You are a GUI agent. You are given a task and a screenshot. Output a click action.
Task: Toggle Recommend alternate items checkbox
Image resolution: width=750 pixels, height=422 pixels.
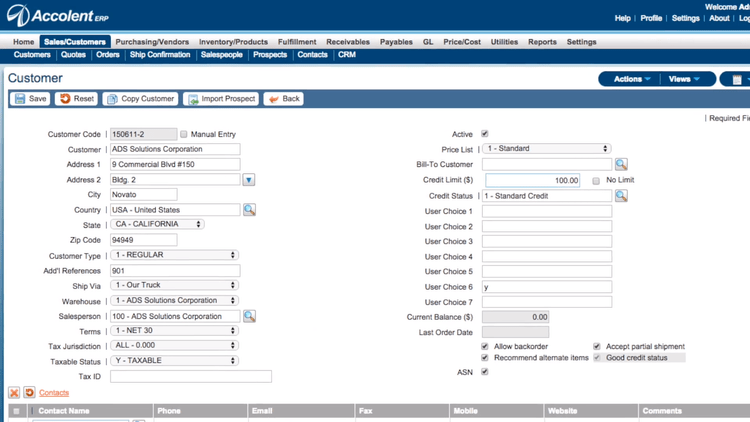tap(485, 357)
